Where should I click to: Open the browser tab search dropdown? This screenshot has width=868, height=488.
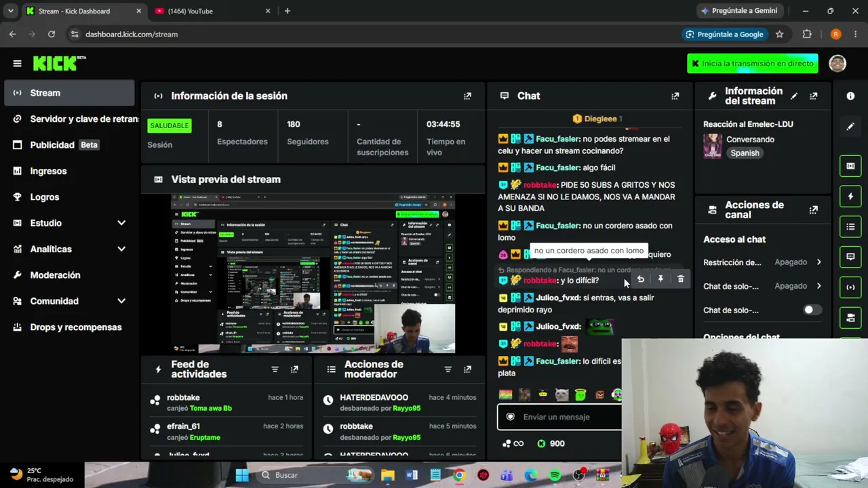pyautogui.click(x=10, y=11)
